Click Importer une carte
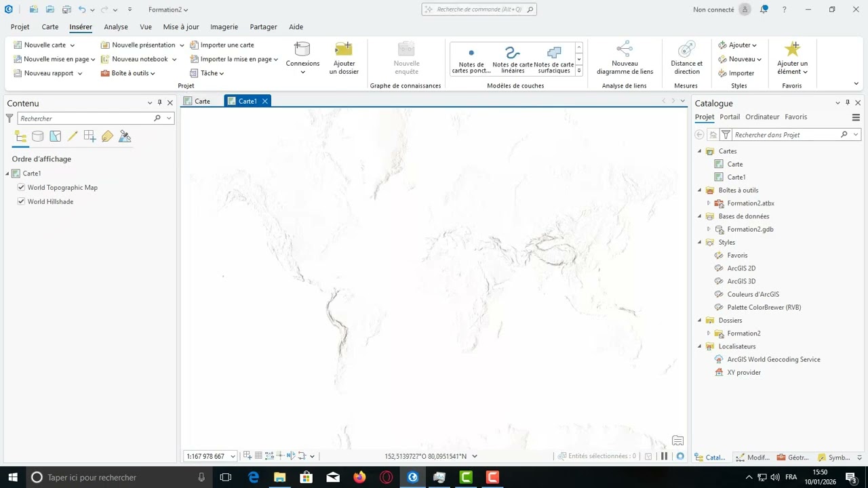 pyautogui.click(x=222, y=45)
